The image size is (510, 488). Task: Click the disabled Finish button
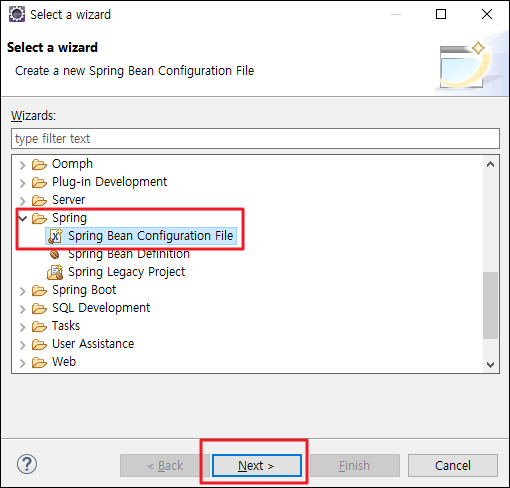click(355, 465)
